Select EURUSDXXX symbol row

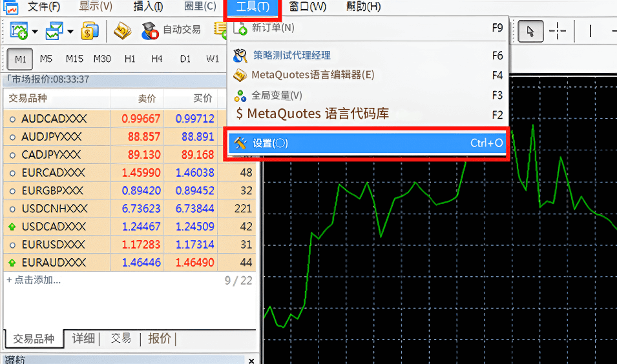coord(129,245)
